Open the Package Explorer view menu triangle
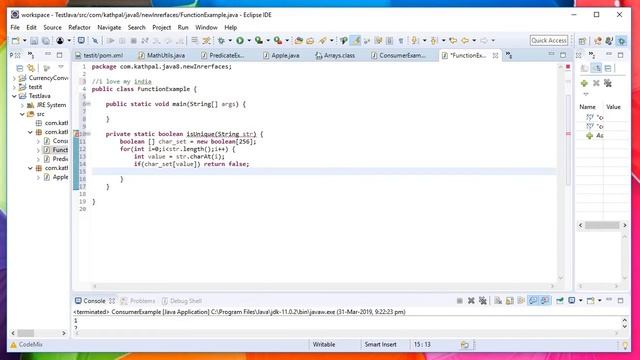This screenshot has height=360, width=640. click(61, 67)
